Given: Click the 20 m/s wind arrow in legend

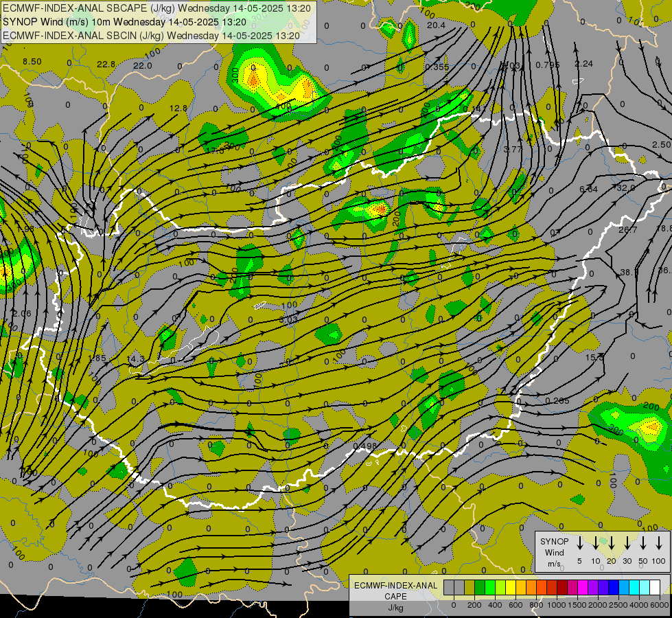Looking at the screenshot, I should pos(611,542).
